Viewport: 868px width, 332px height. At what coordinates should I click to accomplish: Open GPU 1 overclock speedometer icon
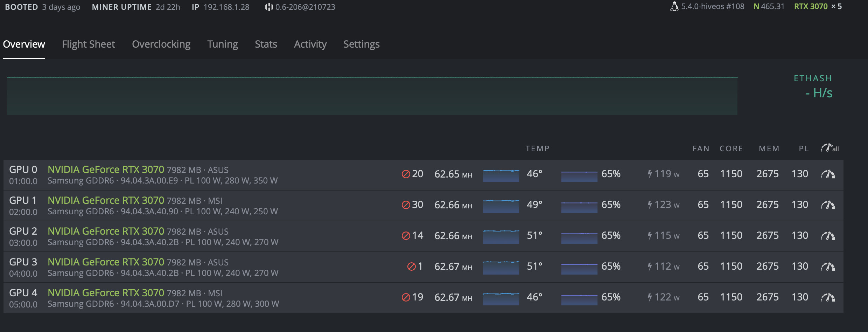click(828, 205)
